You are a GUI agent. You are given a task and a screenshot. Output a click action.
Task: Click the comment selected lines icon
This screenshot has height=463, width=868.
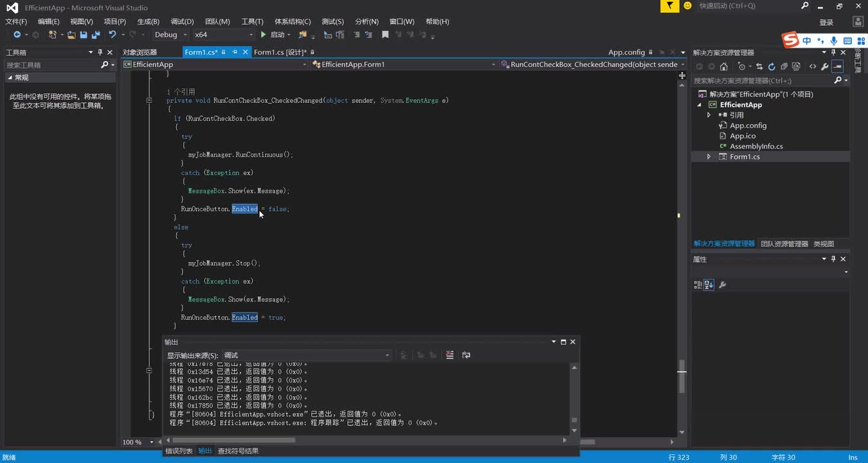point(356,35)
